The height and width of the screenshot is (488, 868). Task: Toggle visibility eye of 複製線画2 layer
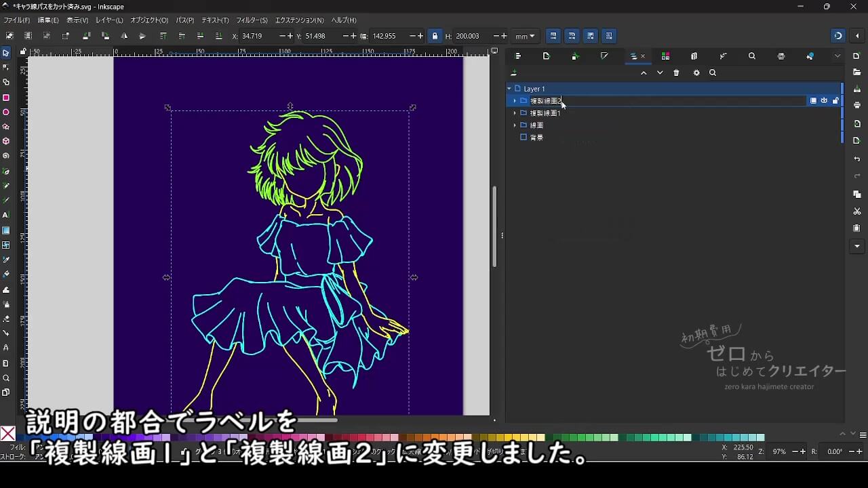click(824, 101)
